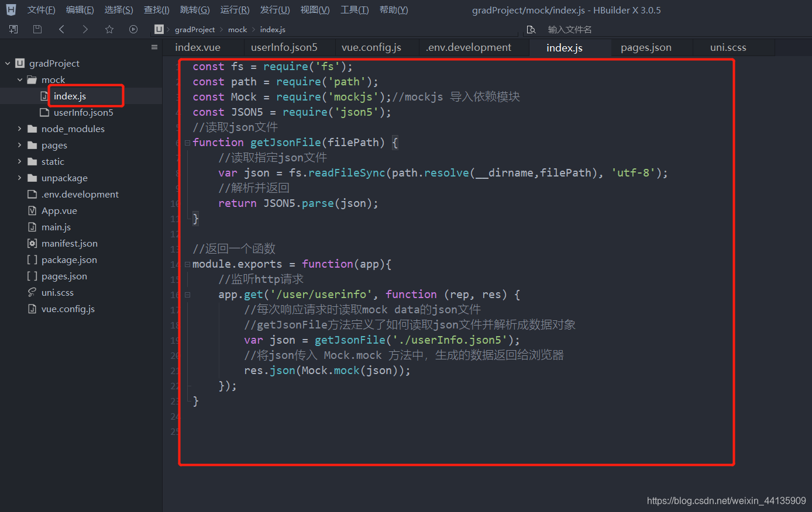Open the 编辑(E) menu

click(80, 10)
